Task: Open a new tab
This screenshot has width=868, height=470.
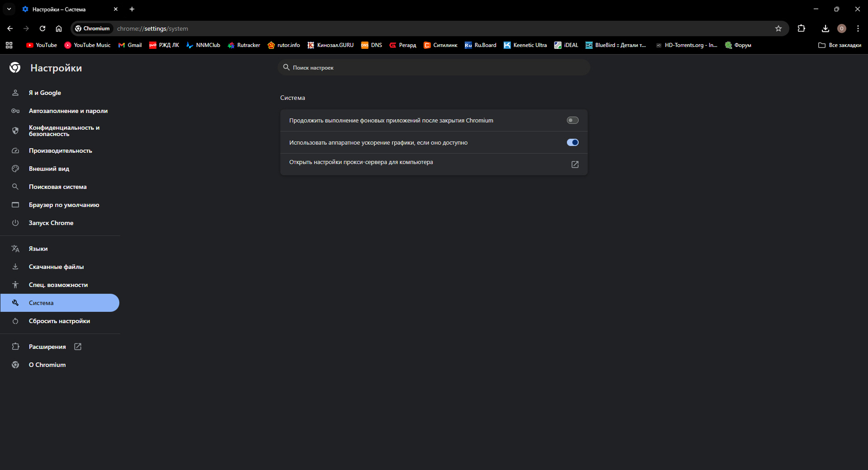Action: pos(132,9)
